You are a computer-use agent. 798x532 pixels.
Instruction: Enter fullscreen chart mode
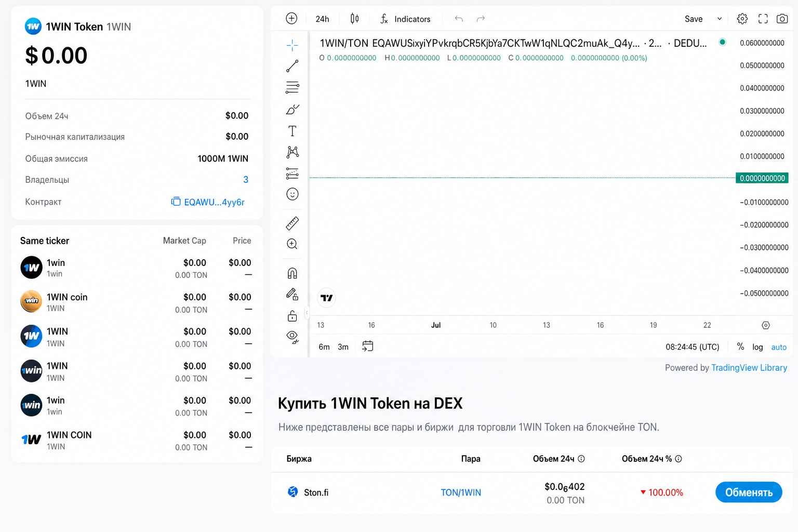tap(763, 19)
